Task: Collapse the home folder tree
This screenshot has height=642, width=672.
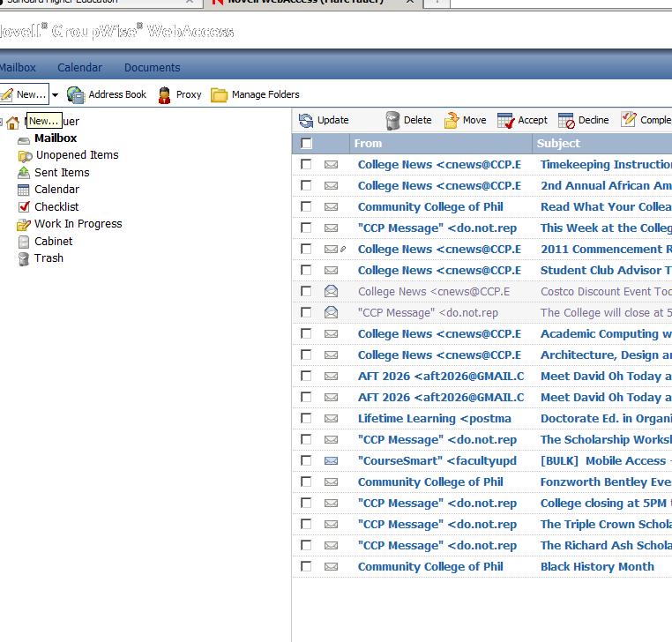Action: [1, 123]
